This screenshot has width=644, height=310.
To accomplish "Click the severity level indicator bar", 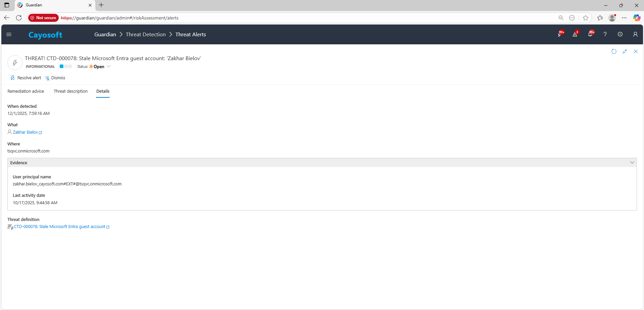I will [x=65, y=67].
